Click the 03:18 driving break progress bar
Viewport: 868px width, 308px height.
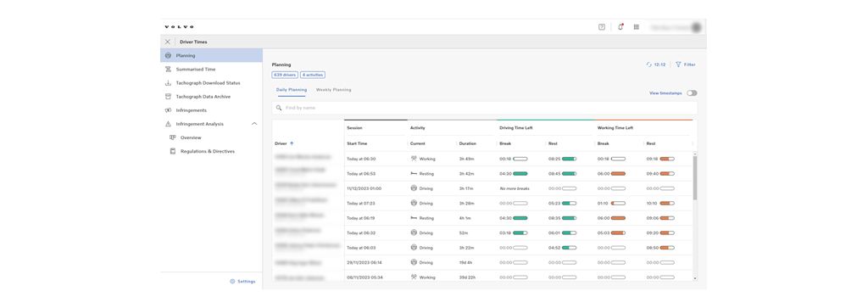pos(520,232)
